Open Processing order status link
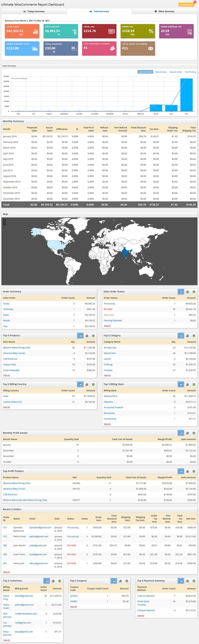 pyautogui.click(x=109, y=304)
